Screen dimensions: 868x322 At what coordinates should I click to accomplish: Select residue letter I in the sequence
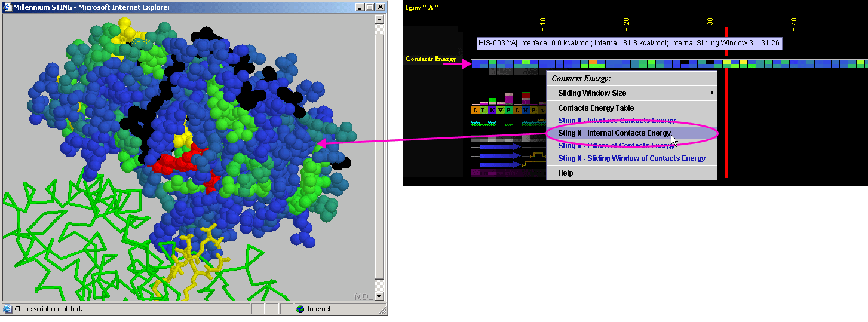[484, 110]
